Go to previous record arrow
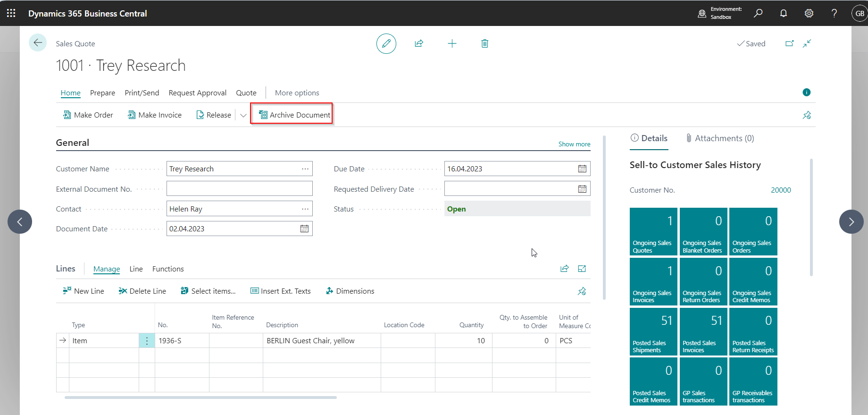Viewport: 868px width, 415px height. 20,221
